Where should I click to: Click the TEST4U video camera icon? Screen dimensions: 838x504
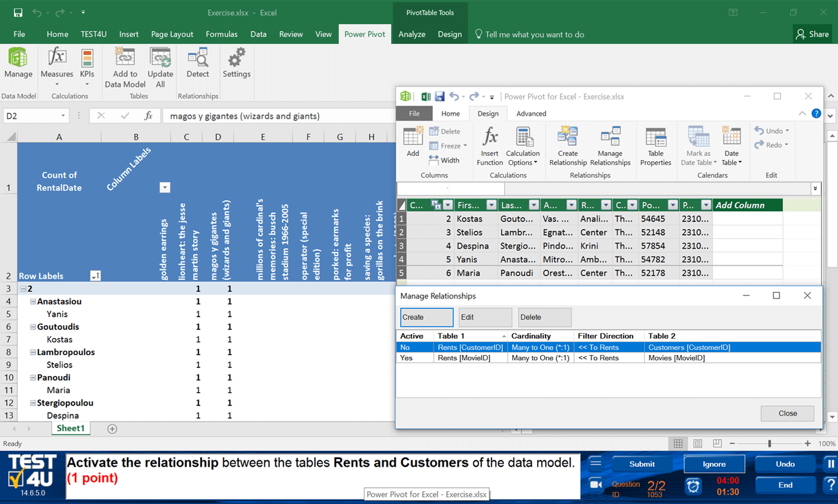(x=595, y=484)
